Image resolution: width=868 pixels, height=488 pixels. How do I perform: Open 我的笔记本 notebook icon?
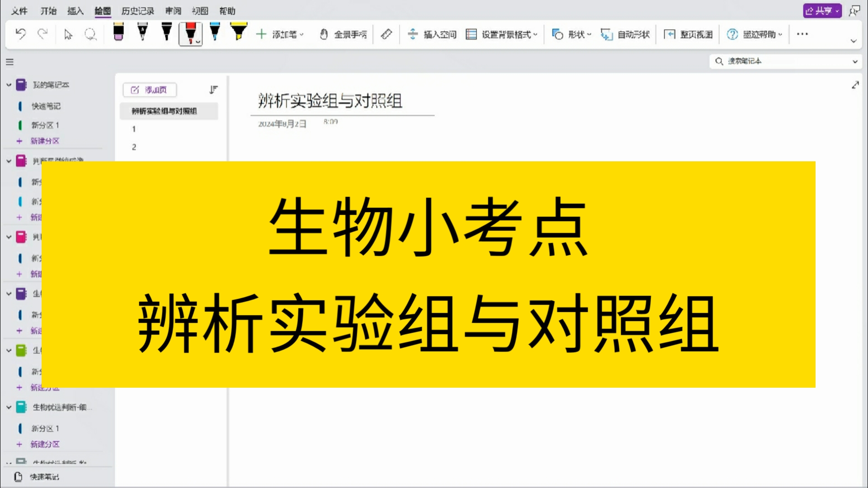pos(21,84)
